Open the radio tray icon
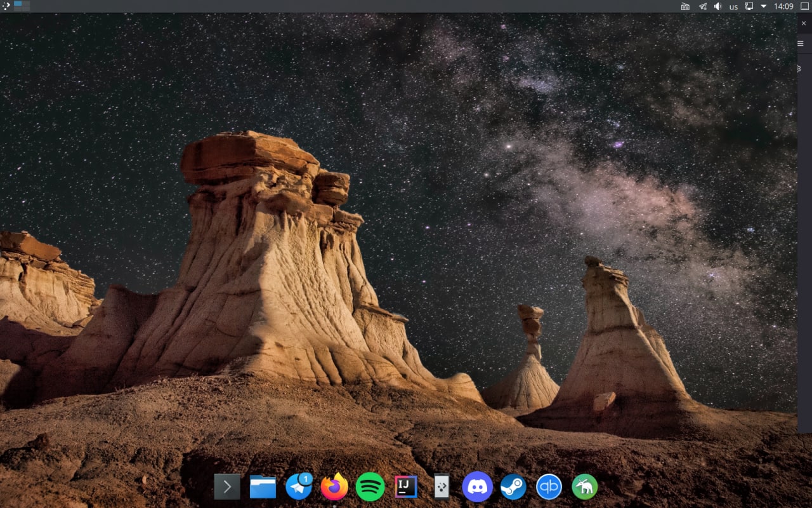The image size is (812, 508). tap(685, 6)
